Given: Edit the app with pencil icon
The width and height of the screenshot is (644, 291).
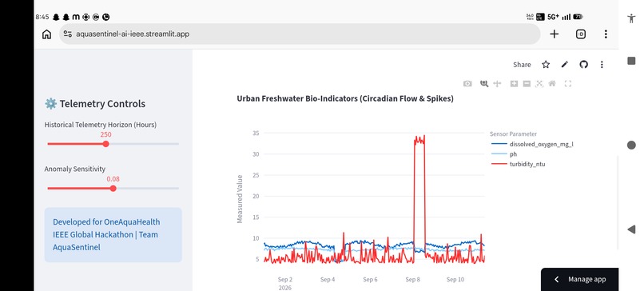Looking at the screenshot, I should (x=565, y=65).
